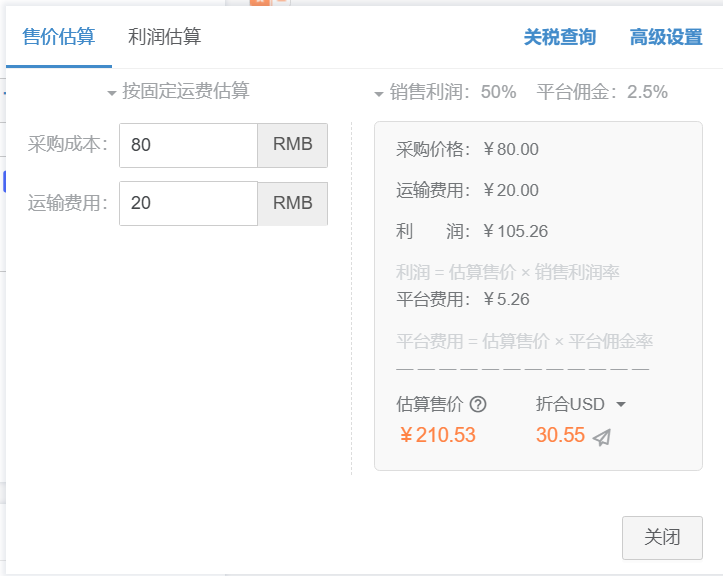Screen dimensions: 723x576
Task: Click the help icon beside 估算售价
Action: [478, 404]
